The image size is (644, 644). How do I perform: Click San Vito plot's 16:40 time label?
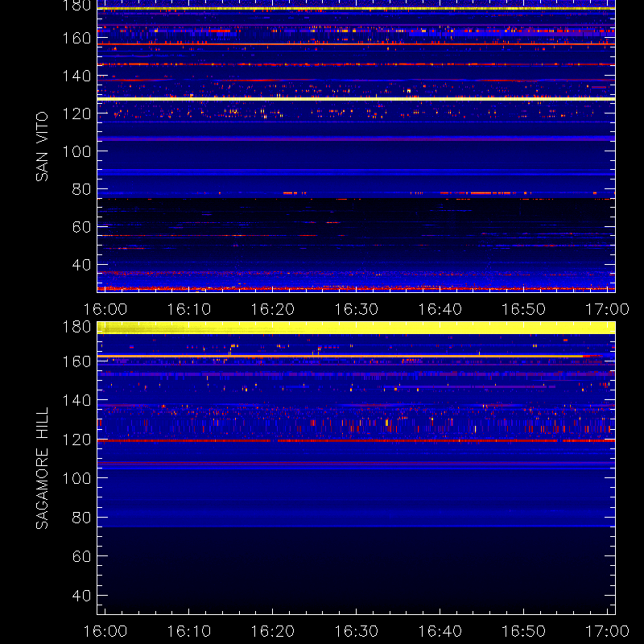coord(440,309)
